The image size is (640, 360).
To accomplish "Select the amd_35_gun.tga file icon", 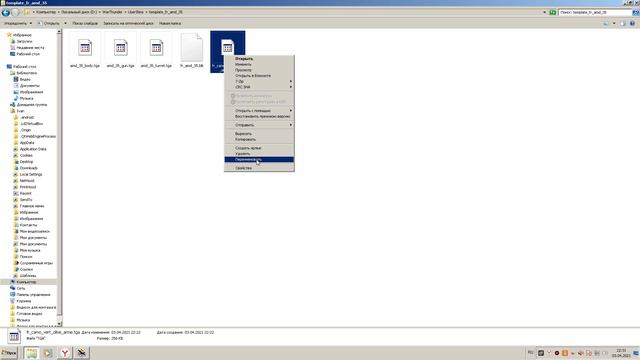I will 120,47.
